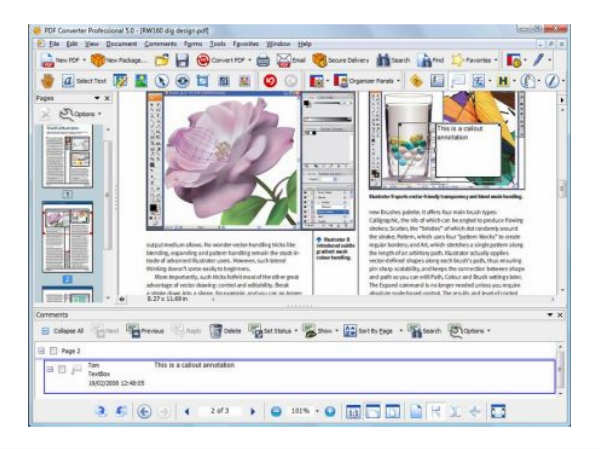600x450 pixels.
Task: Click Delete in the Comments toolbar
Action: click(x=225, y=331)
